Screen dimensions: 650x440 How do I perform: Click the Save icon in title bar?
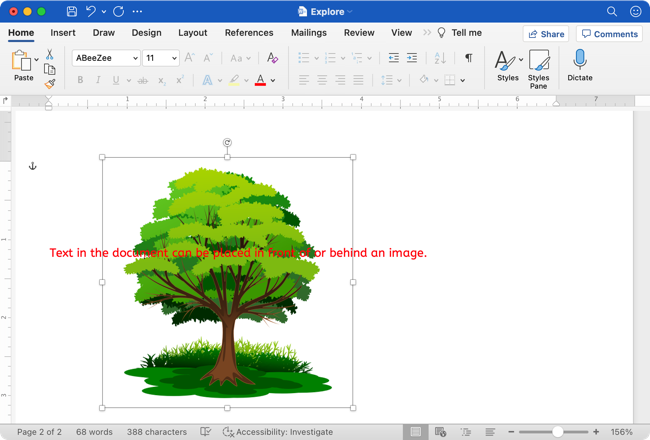click(71, 12)
